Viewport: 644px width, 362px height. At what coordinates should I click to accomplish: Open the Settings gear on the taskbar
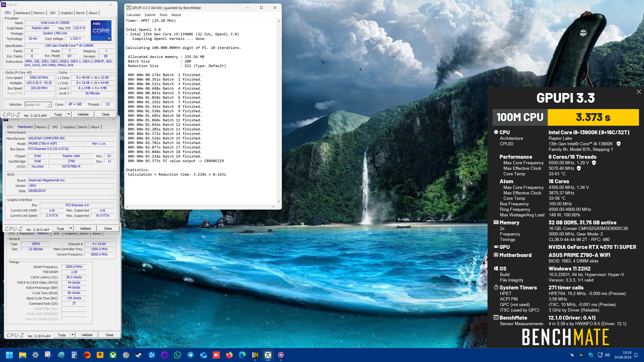click(x=36, y=355)
